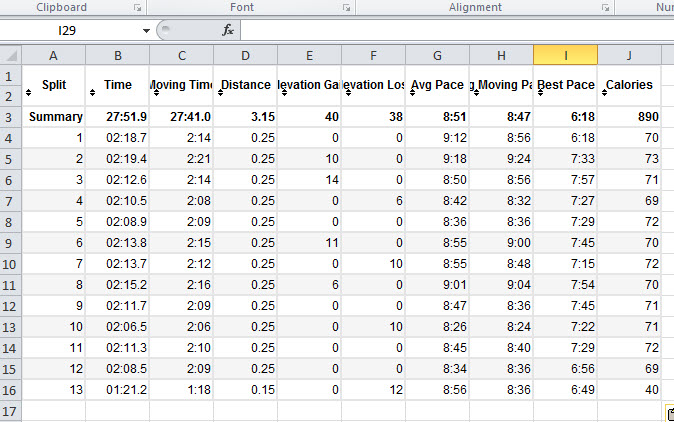
Task: Click the Time column sort arrows
Action: [92, 92]
